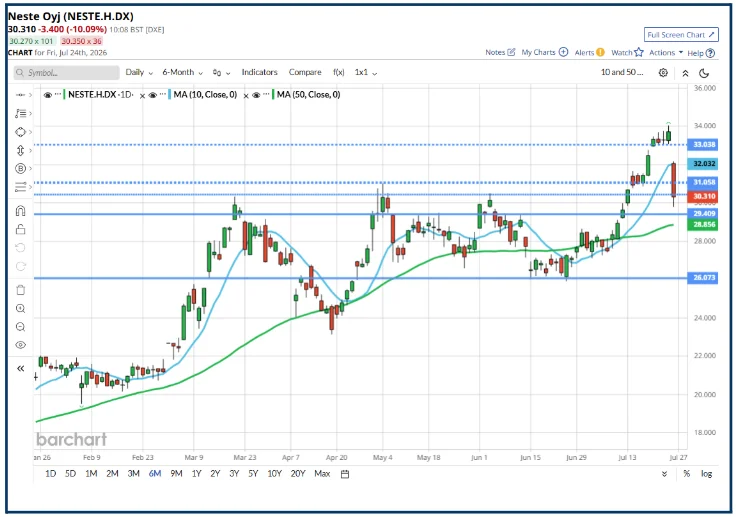Screen dimensions: 736x517
Task: Open chart settings gear icon
Action: coord(663,73)
